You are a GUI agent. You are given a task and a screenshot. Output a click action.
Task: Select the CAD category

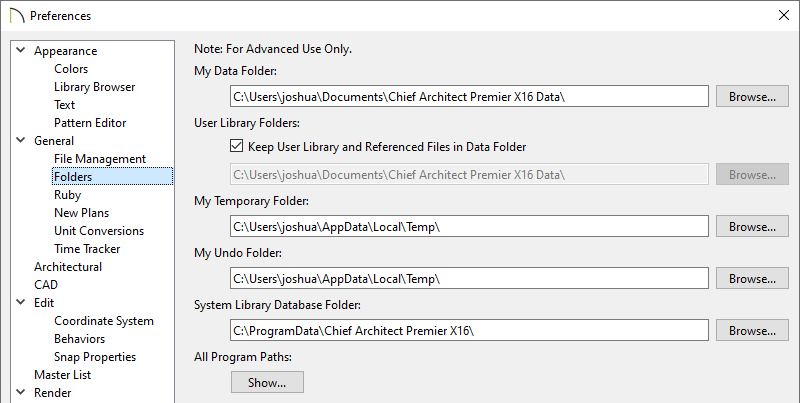click(x=46, y=285)
